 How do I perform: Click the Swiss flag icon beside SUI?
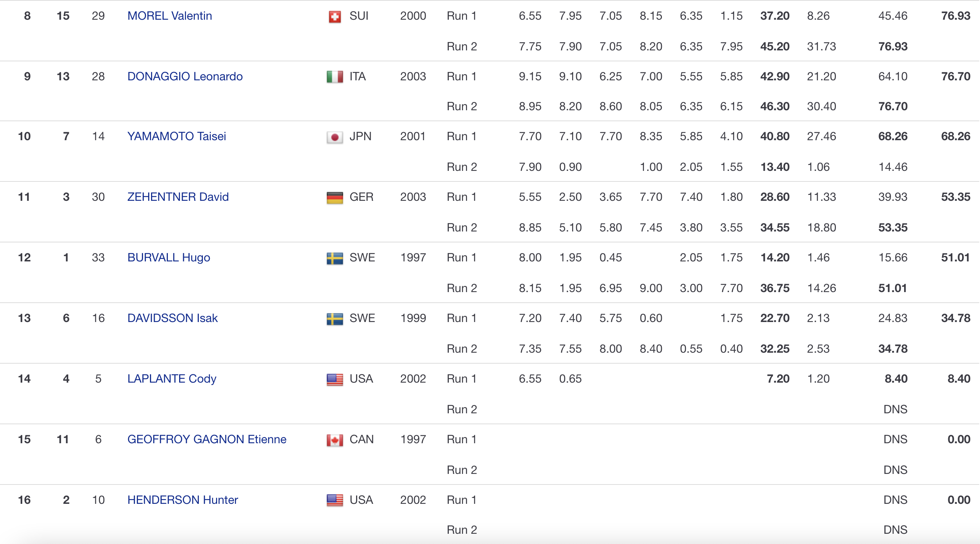pos(335,16)
